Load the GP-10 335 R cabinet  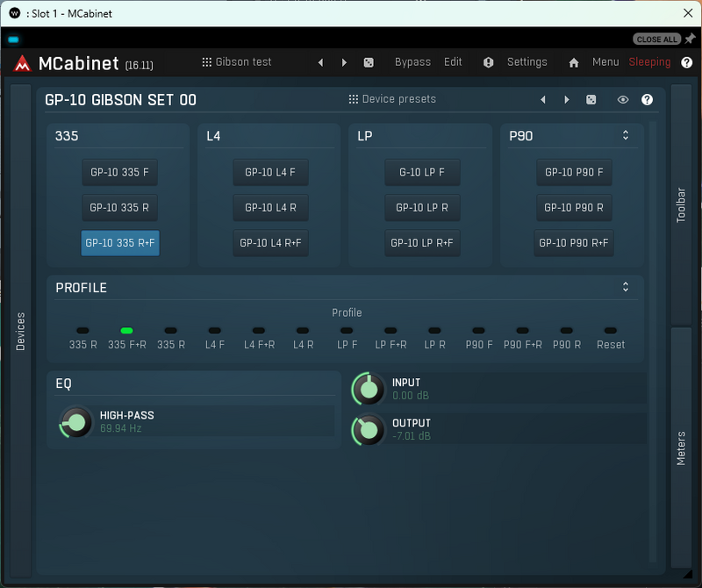119,207
